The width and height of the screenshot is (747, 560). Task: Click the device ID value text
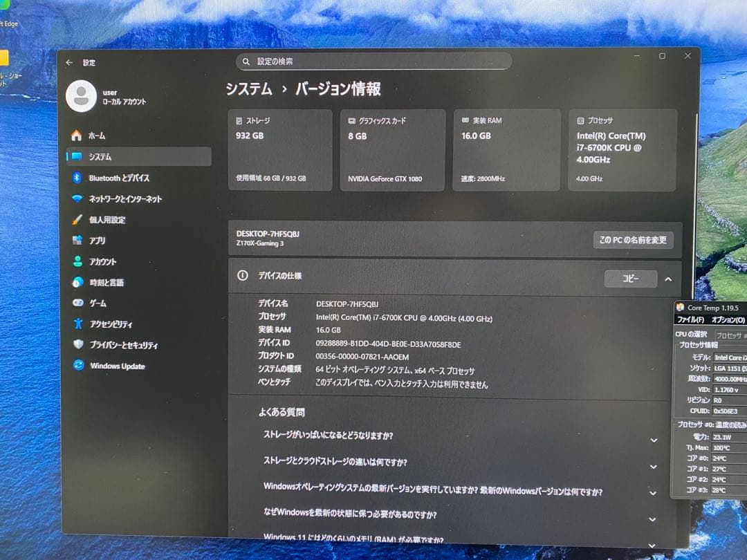point(388,344)
